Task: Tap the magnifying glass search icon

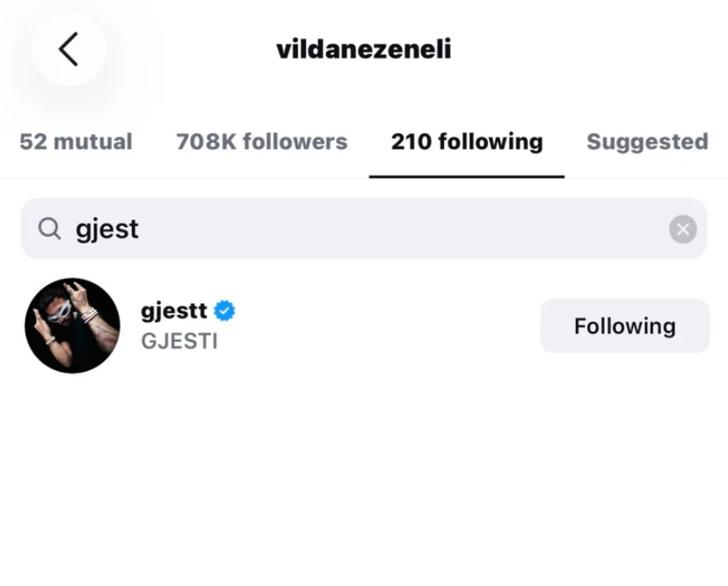Action: pyautogui.click(x=50, y=229)
